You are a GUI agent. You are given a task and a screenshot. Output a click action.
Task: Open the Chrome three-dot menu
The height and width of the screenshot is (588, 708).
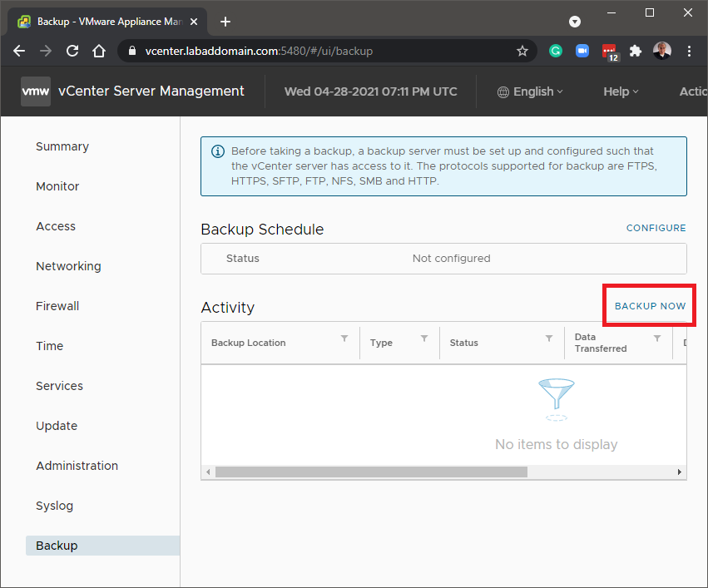pos(689,51)
